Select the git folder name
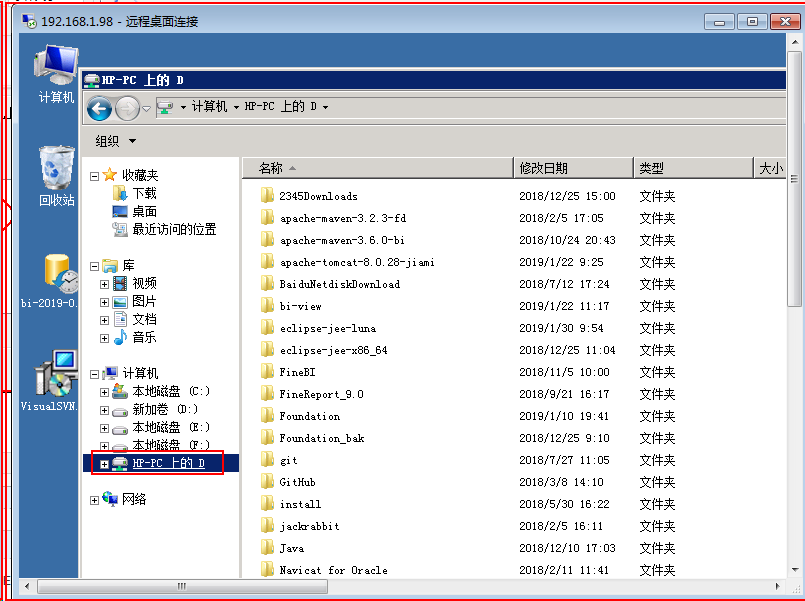This screenshot has width=805, height=601. click(289, 460)
